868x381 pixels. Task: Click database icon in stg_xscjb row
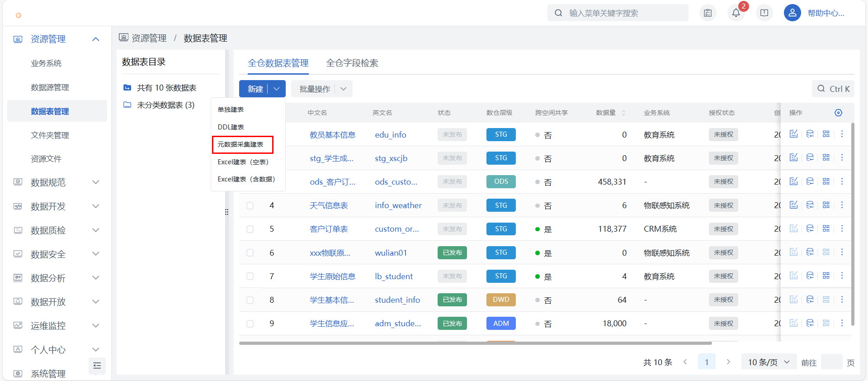click(810, 157)
